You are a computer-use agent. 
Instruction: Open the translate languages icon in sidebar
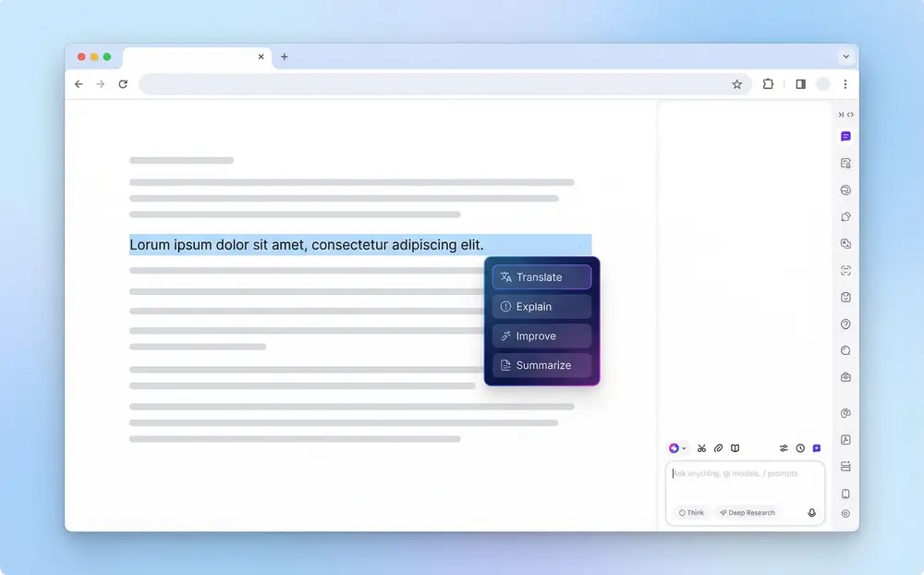(845, 243)
